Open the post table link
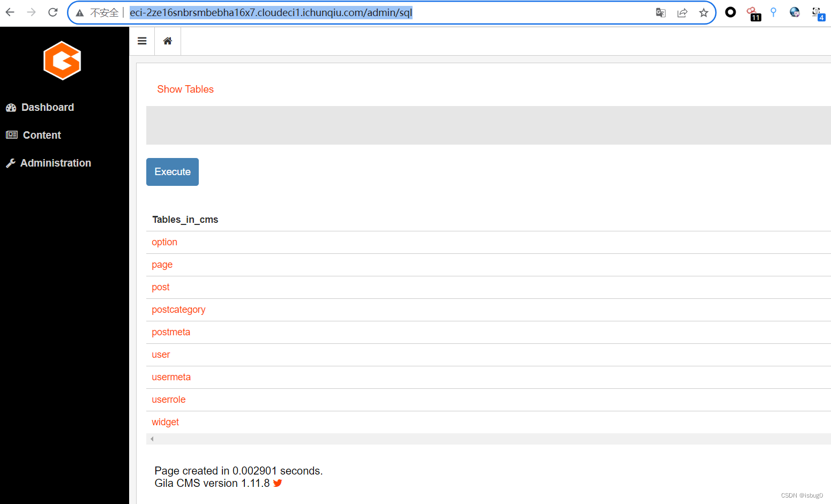The height and width of the screenshot is (504, 831). coord(161,287)
